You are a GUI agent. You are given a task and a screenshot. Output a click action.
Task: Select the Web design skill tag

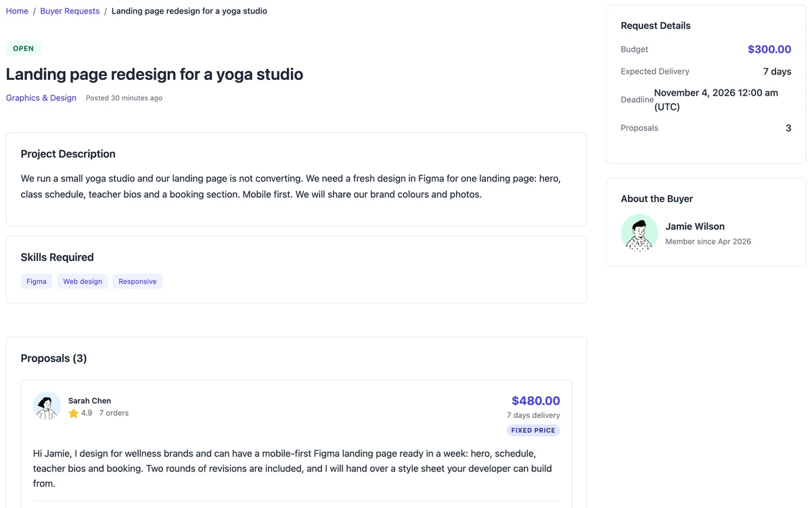tap(83, 281)
